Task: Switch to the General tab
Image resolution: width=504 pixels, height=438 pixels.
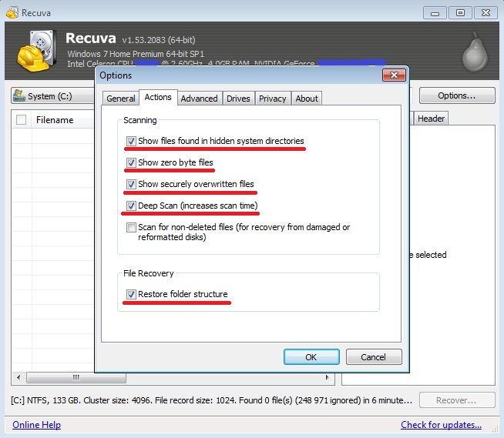Action: click(x=121, y=99)
